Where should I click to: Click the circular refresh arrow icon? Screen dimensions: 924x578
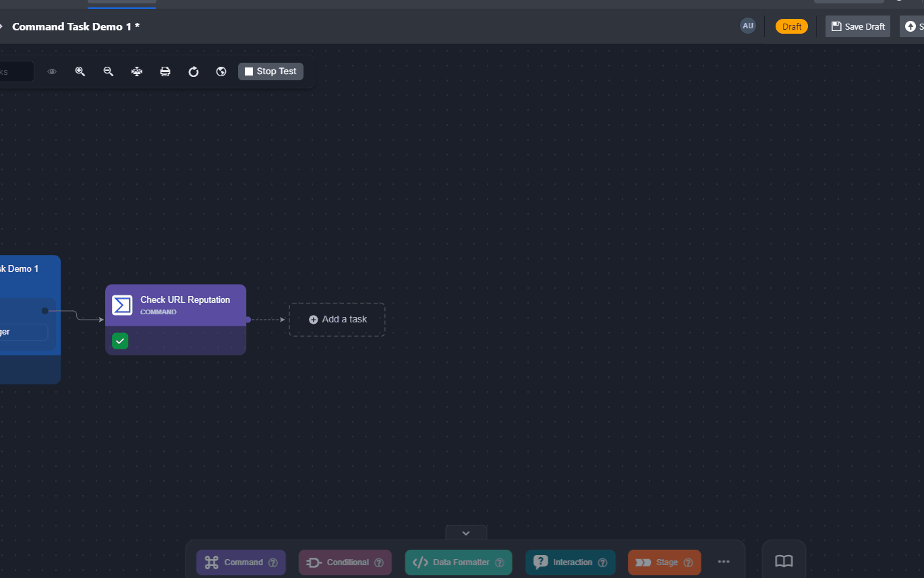[194, 71]
